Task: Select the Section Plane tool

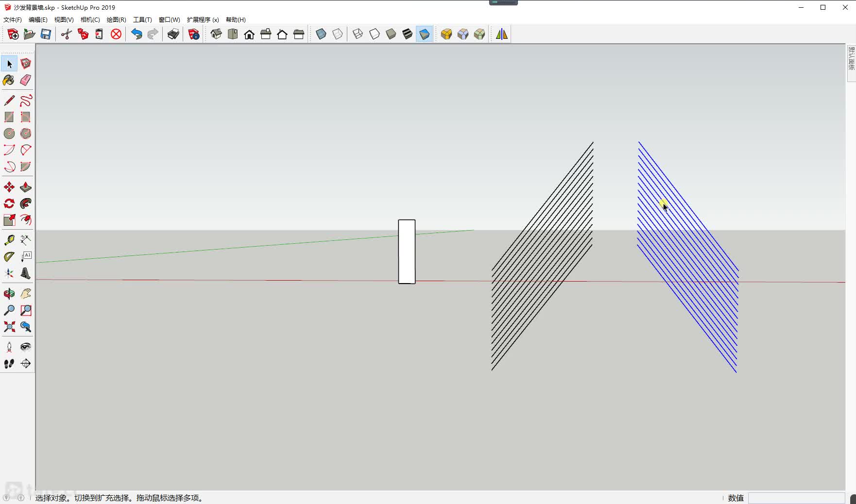Action: coord(26,364)
